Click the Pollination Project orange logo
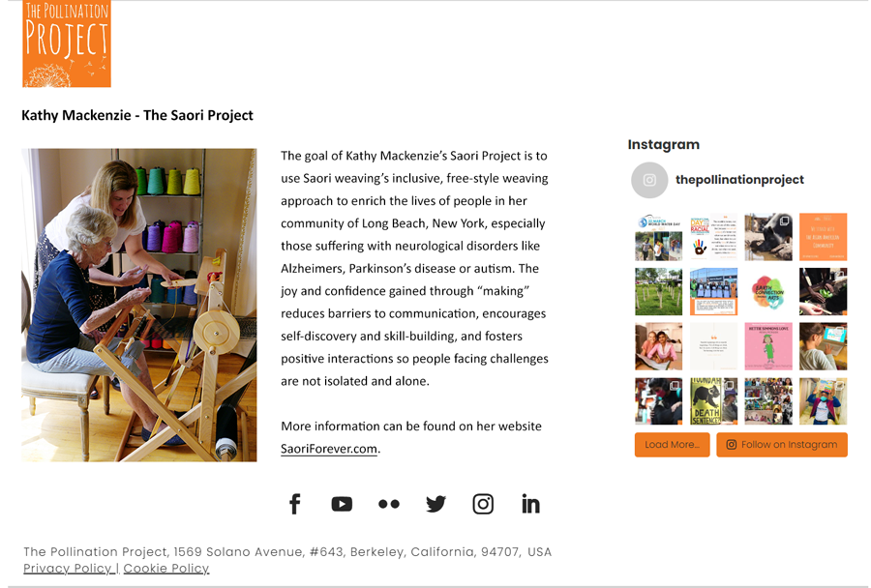Screen dimensions: 871x588 (67, 44)
